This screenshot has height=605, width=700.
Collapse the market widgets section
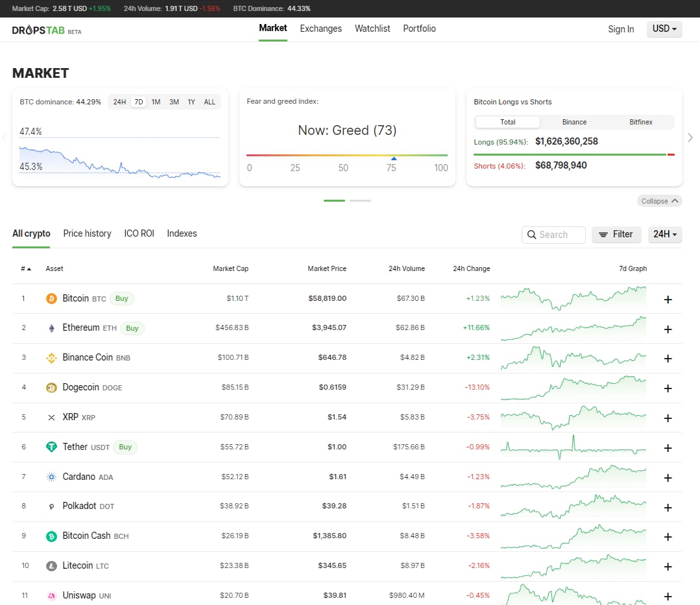tap(659, 201)
